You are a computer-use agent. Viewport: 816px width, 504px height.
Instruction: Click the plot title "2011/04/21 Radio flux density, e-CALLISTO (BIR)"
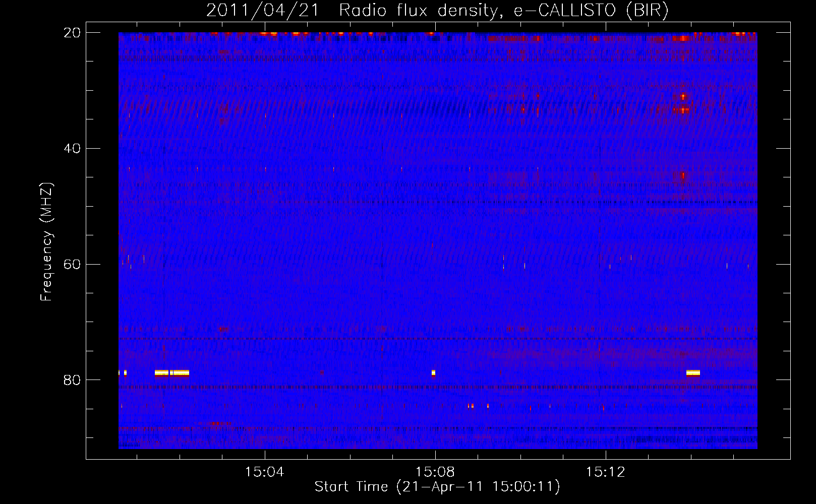tap(437, 10)
